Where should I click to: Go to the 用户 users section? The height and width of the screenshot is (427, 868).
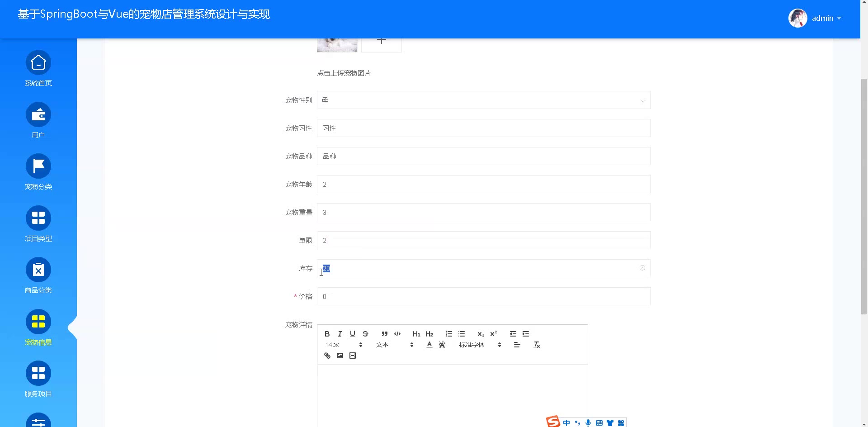[x=38, y=114]
